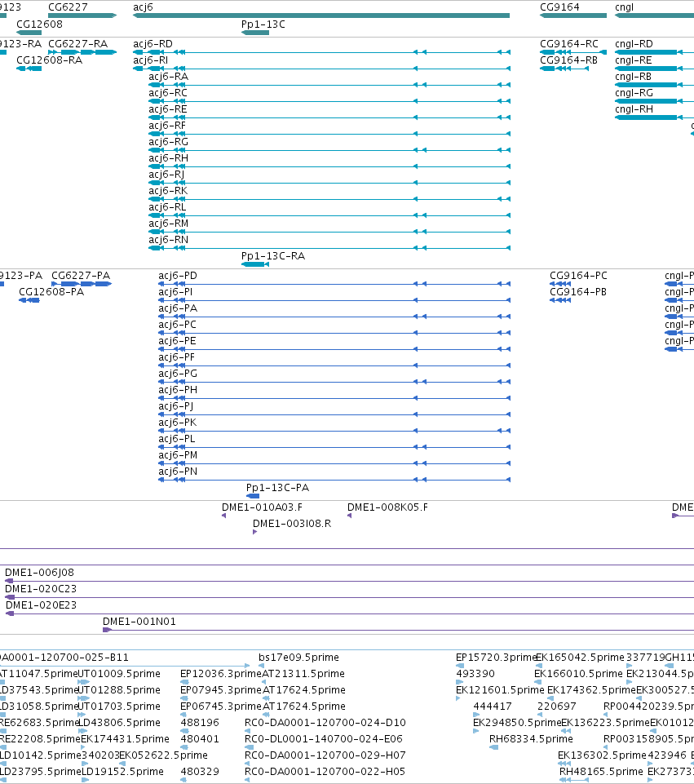The image size is (694, 784).
Task: Select the RC0-DL0001-140700-024-E06 EST label
Action: [x=324, y=739]
